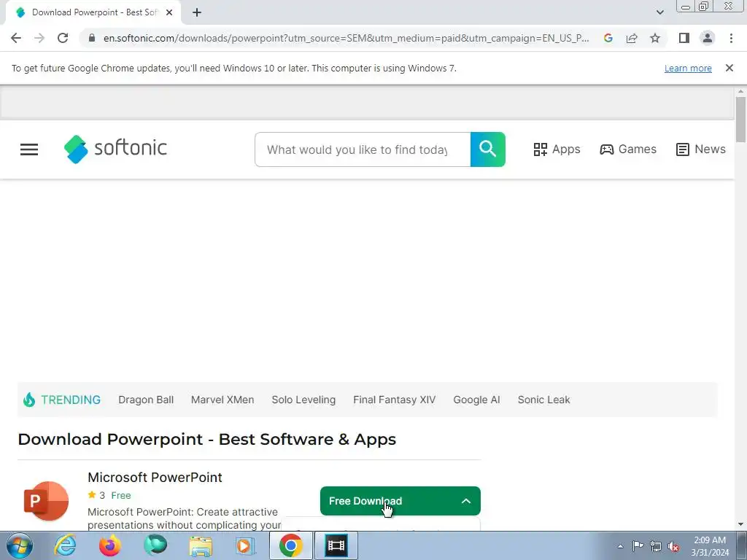The width and height of the screenshot is (747, 560).
Task: Click the 3-star rating of PowerPoint
Action: [x=97, y=495]
